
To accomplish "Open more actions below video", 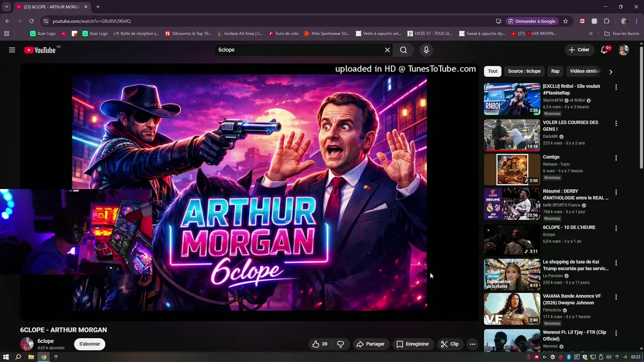I will tap(472, 344).
